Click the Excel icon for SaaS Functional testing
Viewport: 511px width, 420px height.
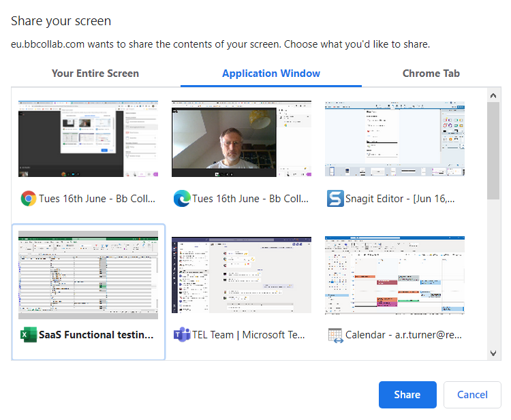click(x=28, y=335)
